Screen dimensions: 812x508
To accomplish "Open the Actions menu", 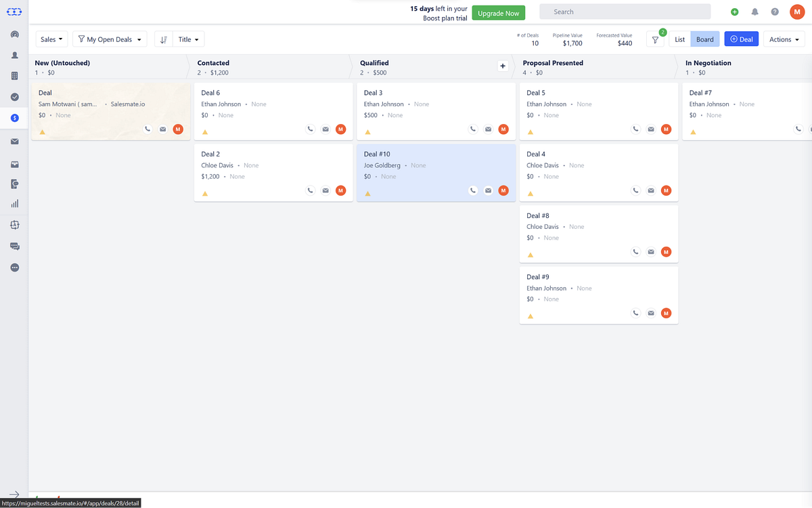I will tap(783, 39).
